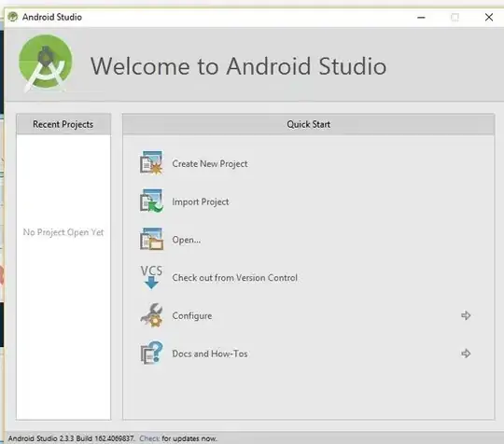Click the Recent Projects header
504x444 pixels.
[63, 124]
